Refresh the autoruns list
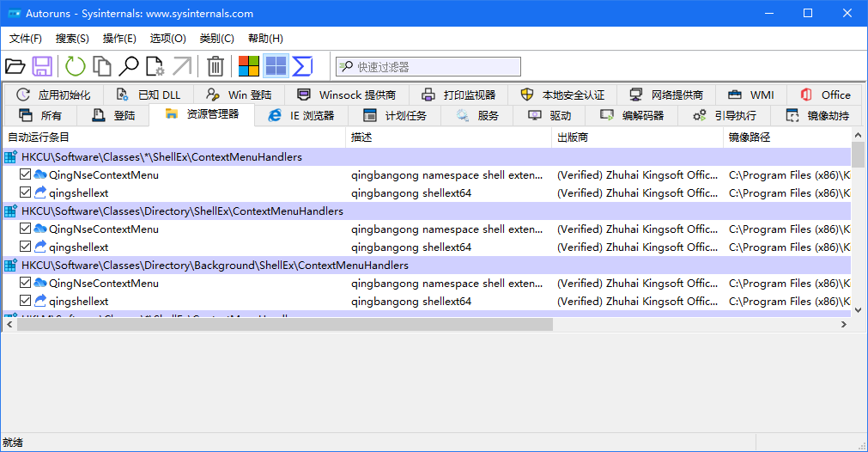The width and height of the screenshot is (868, 452). (x=76, y=66)
